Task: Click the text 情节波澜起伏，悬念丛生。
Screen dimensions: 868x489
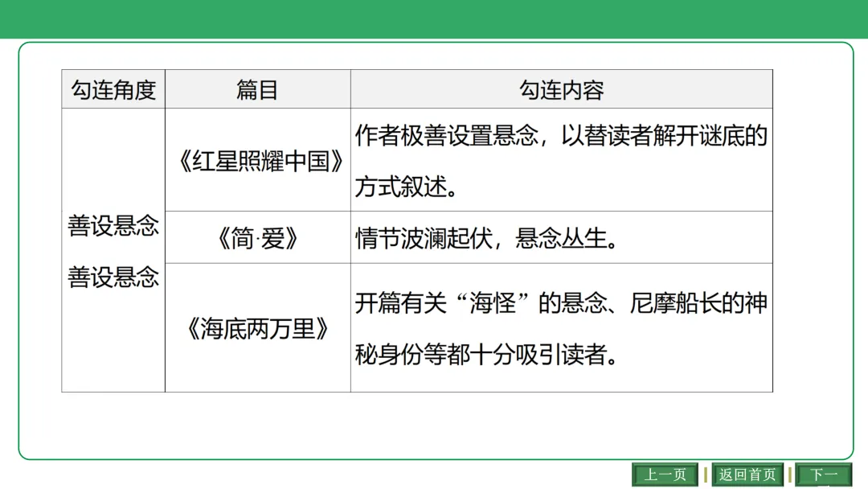Action: [486, 238]
